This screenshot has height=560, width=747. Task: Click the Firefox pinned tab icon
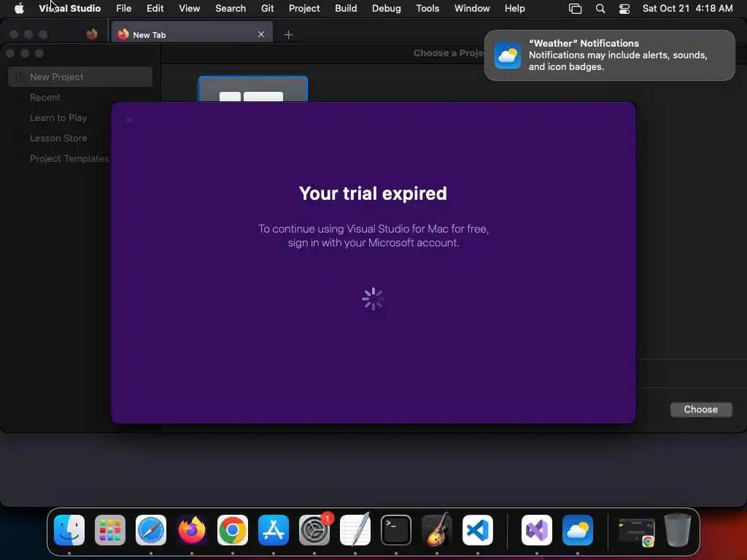(x=92, y=34)
